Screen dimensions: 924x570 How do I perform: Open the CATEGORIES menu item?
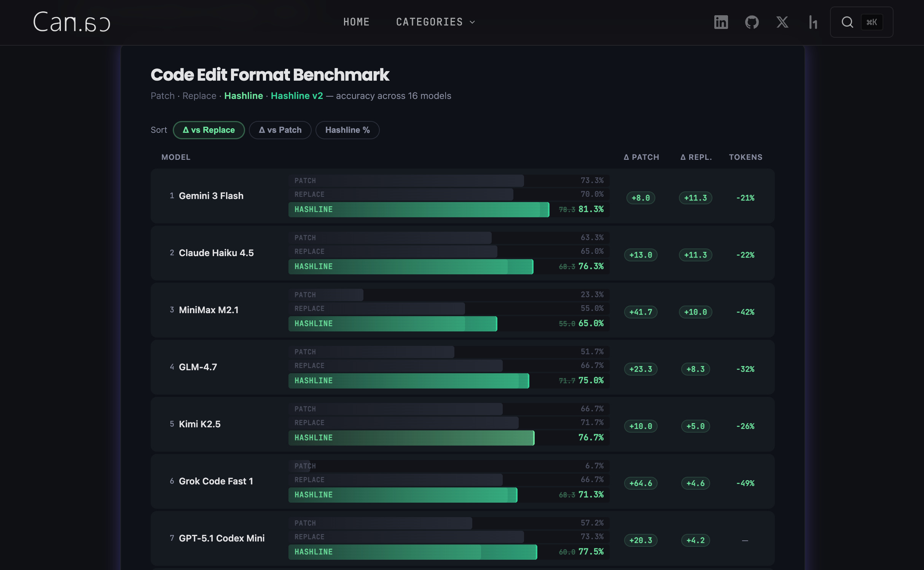pyautogui.click(x=429, y=22)
